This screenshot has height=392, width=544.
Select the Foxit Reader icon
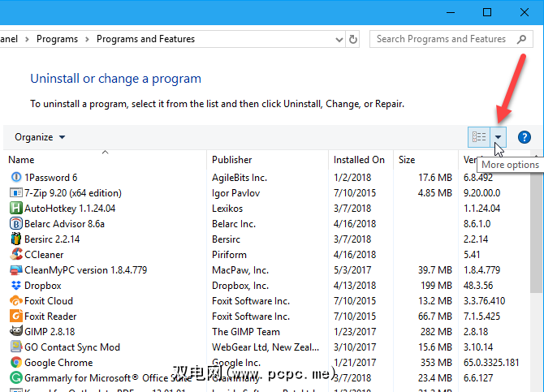[x=15, y=317]
